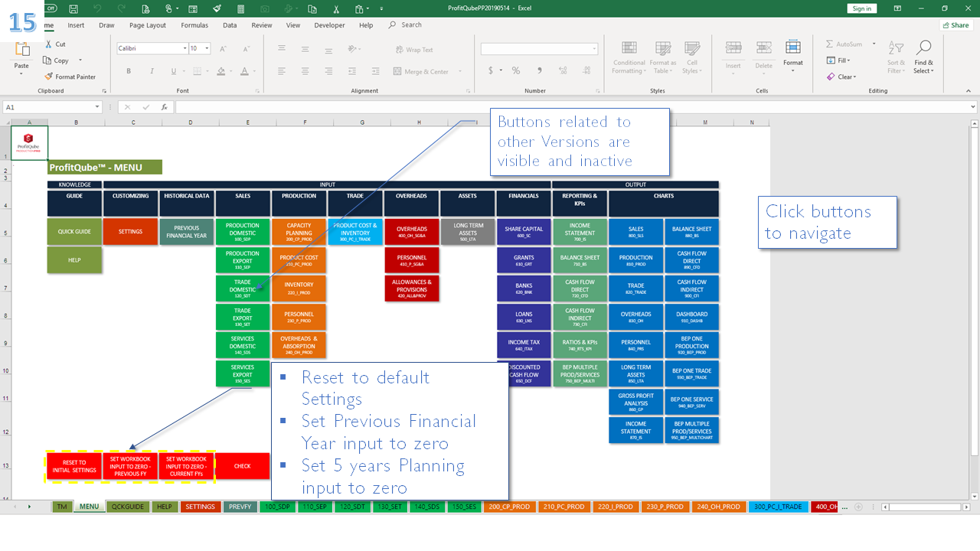Image resolution: width=980 pixels, height=551 pixels.
Task: Toggle Underline formatting
Action: point(174,71)
